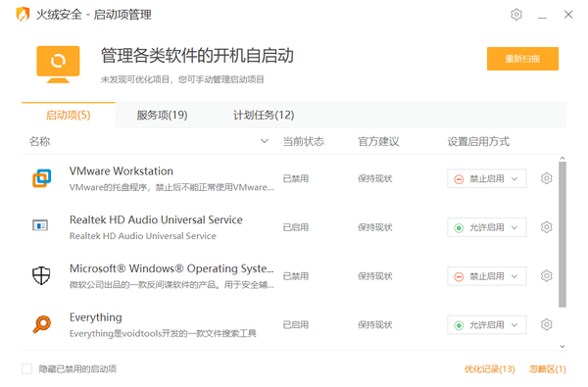Click the sort chevron in 名称 column header

click(x=265, y=141)
